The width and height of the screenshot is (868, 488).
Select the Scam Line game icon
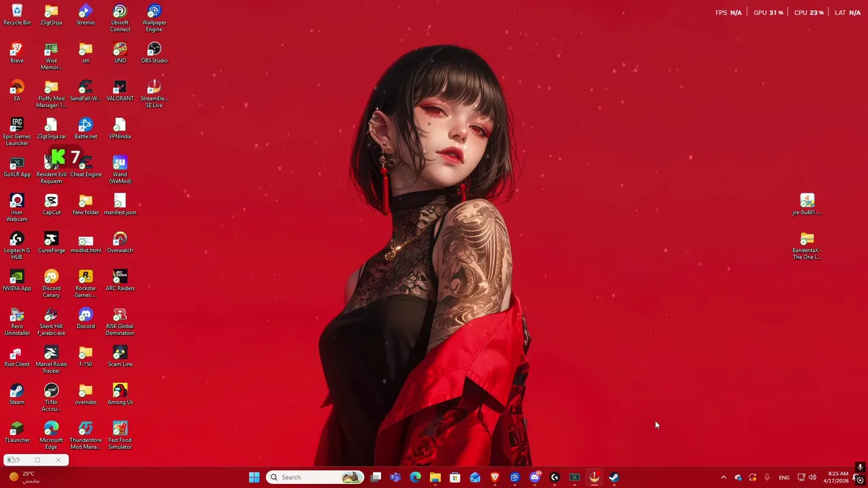[x=120, y=357]
